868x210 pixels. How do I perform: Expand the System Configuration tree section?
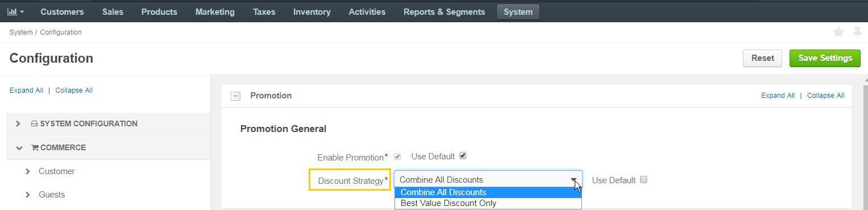click(18, 123)
